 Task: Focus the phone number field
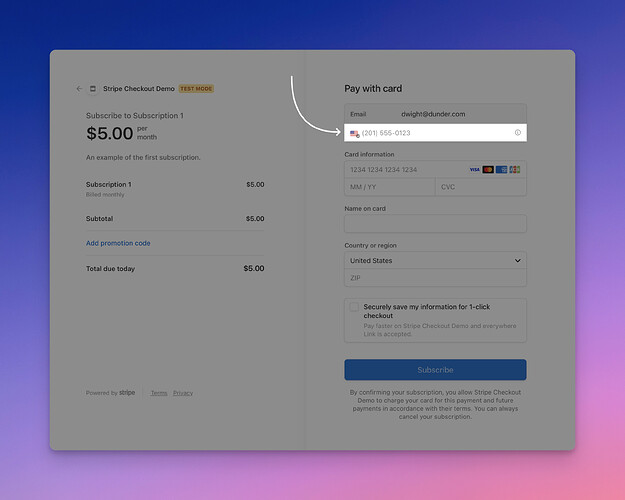[435, 133]
